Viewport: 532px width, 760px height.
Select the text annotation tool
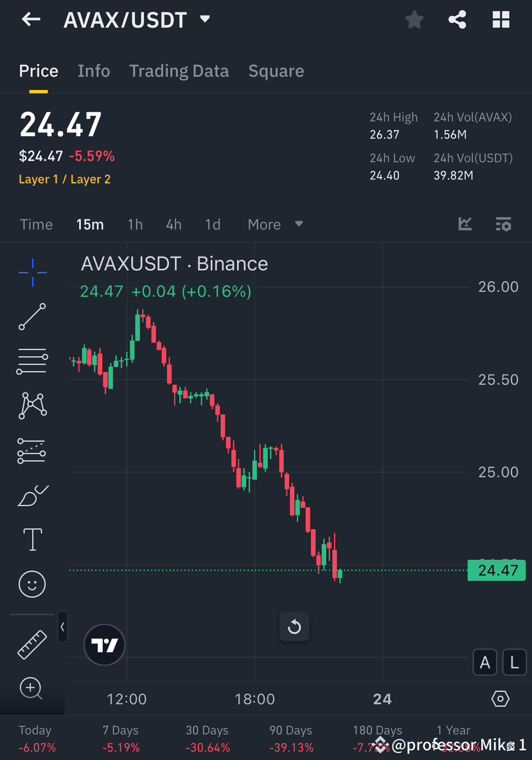point(32,539)
